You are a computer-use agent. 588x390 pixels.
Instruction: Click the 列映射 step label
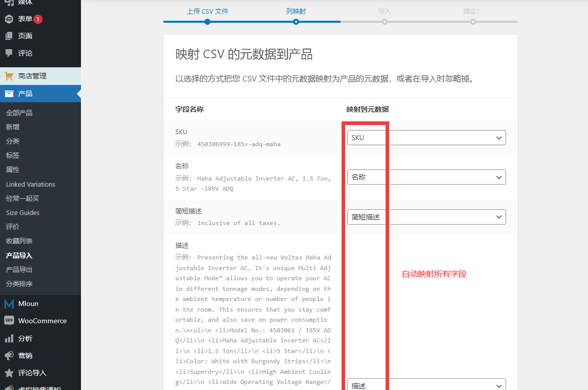point(296,11)
